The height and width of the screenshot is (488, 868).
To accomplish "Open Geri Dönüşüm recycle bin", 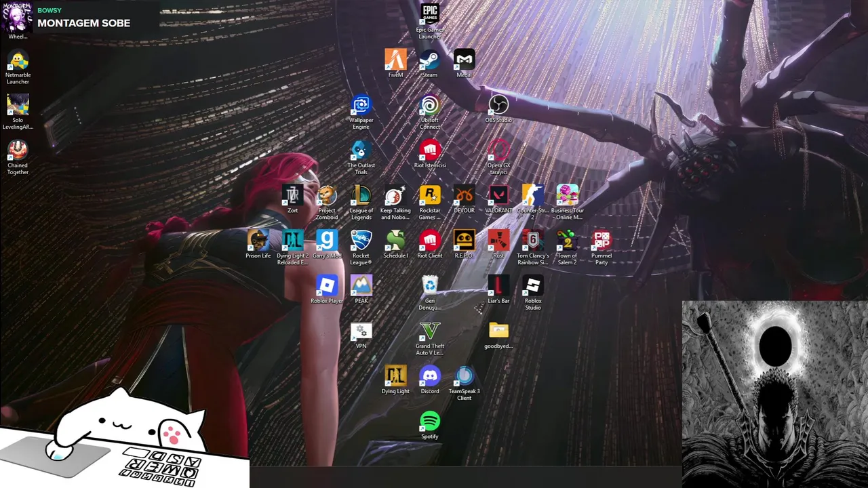I will pyautogui.click(x=430, y=285).
